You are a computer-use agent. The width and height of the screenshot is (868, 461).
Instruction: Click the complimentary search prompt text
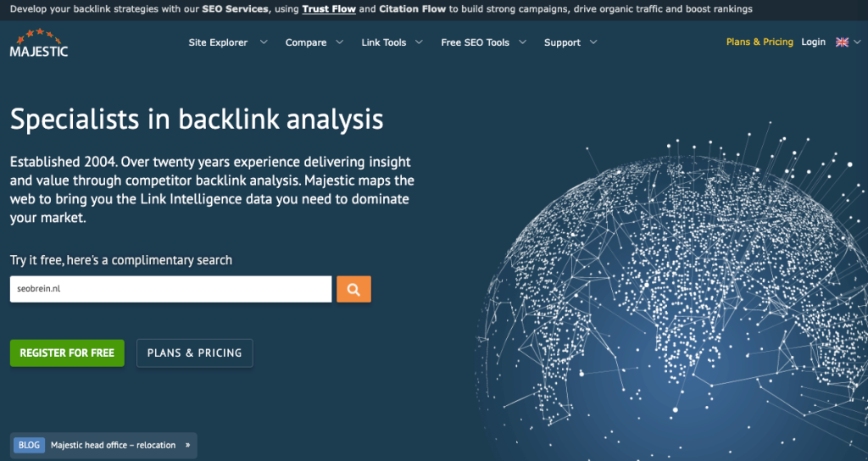[x=120, y=260]
